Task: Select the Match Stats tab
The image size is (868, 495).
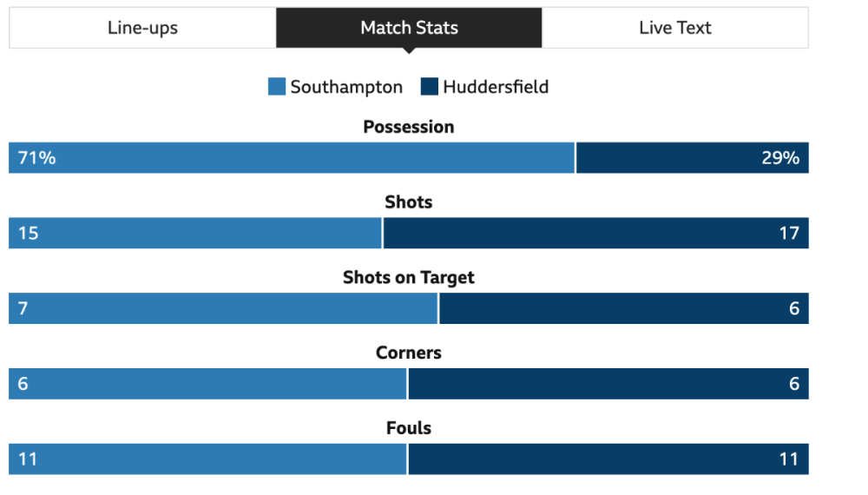Action: click(x=409, y=28)
